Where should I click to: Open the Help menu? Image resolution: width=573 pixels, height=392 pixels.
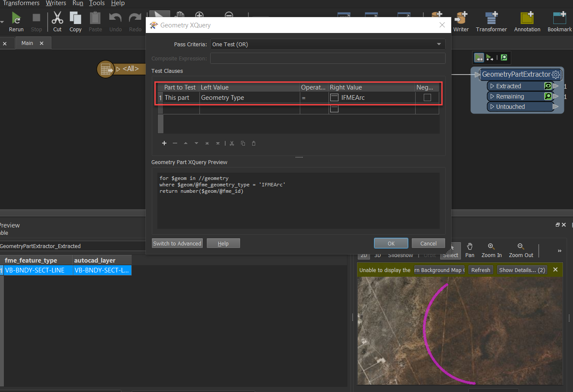[118, 3]
